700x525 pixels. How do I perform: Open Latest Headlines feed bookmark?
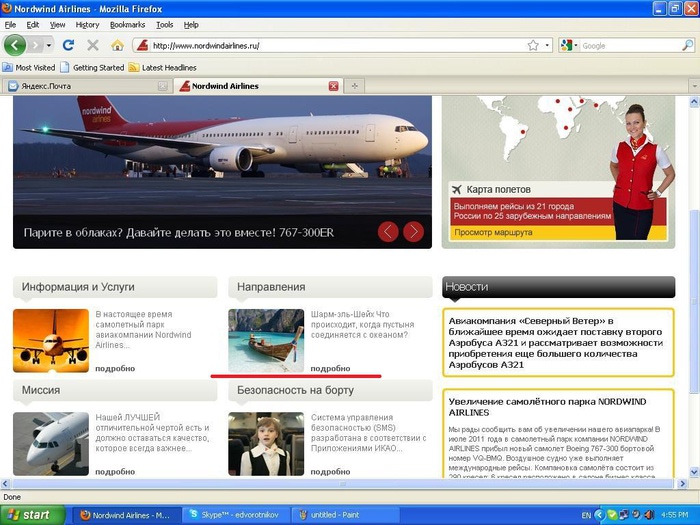click(162, 68)
